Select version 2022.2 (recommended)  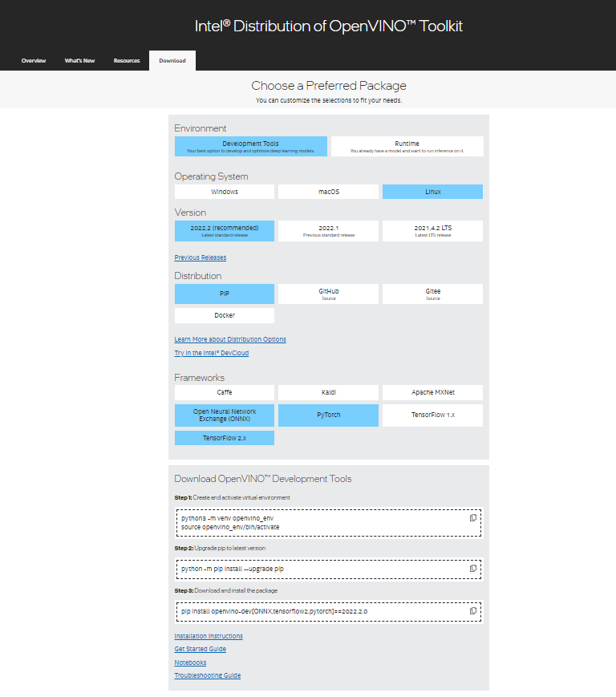(225, 231)
